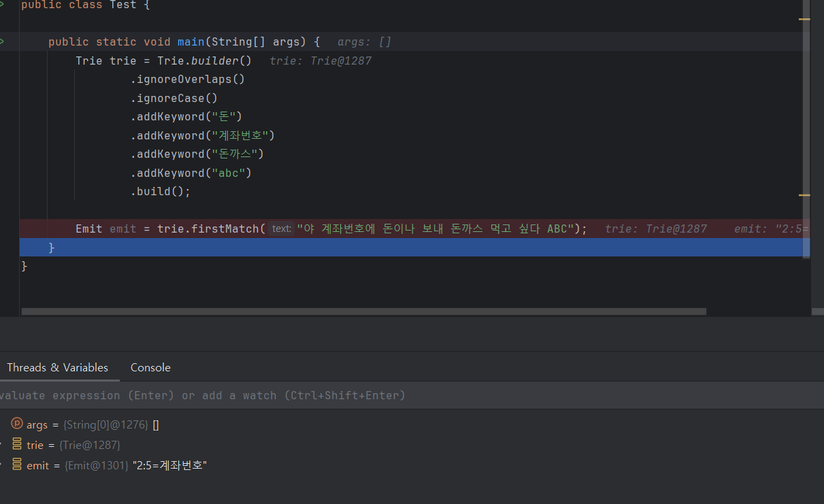Click the .ignoreOverlaps() call
The image size is (824, 504).
[188, 79]
